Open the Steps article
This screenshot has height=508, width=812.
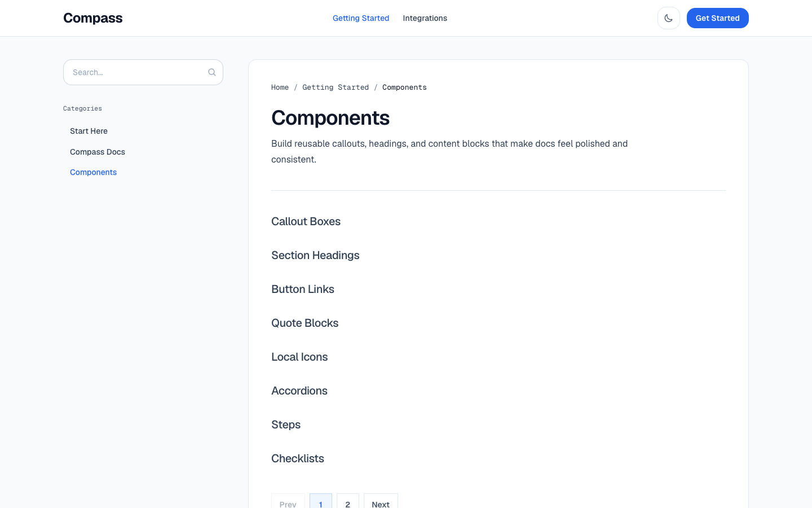coord(286,424)
